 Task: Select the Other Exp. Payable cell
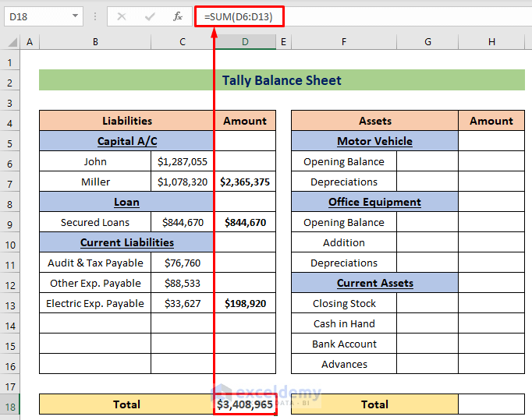(x=95, y=283)
